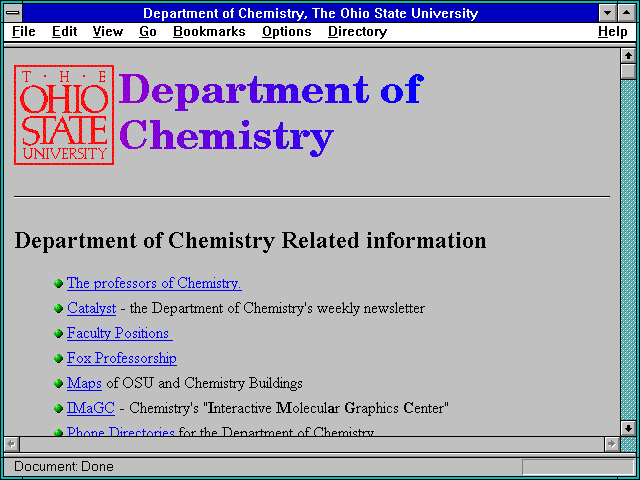Viewport: 640px width, 480px height.
Task: Open the Phone Directories link
Action: click(x=121, y=431)
